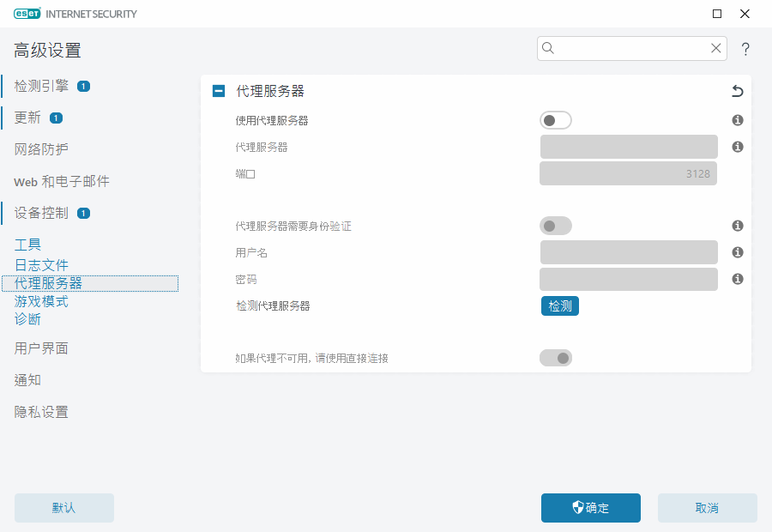
Task: Click the info icon beside the 端口 field
Action: [x=737, y=173]
